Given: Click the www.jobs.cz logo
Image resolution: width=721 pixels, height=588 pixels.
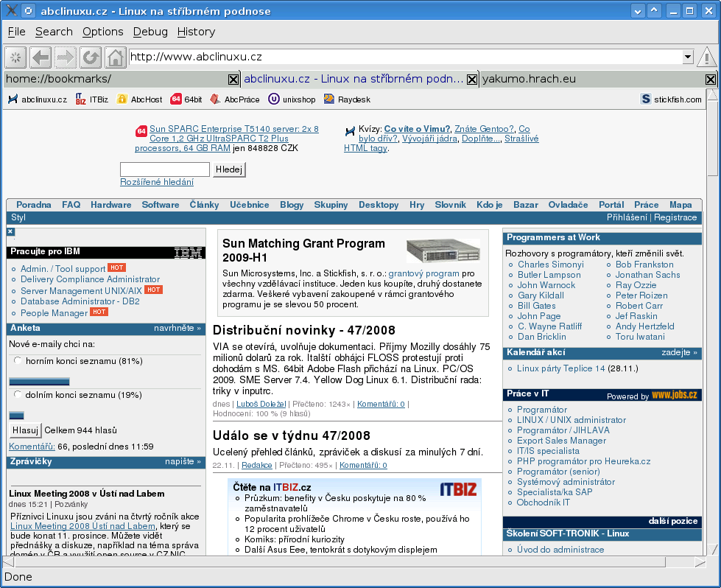Looking at the screenshot, I should 674,395.
